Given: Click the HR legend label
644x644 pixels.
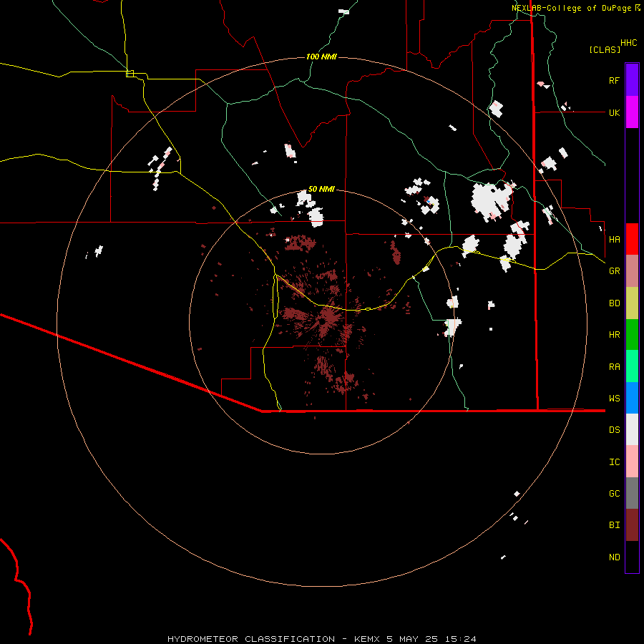Looking at the screenshot, I should pyautogui.click(x=614, y=335).
